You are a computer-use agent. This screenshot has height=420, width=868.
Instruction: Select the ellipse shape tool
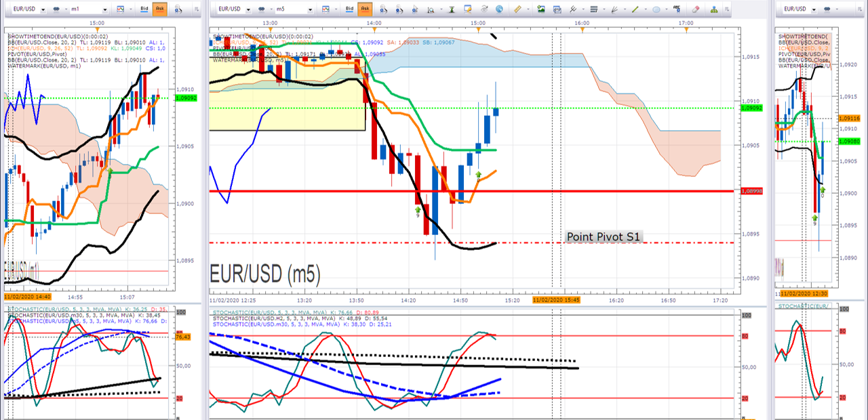[656, 9]
